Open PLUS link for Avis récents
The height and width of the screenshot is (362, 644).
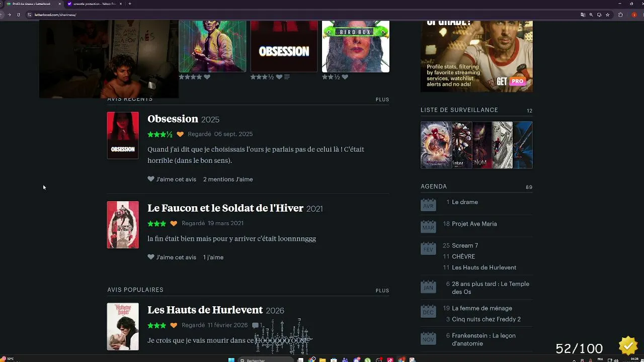(x=382, y=100)
